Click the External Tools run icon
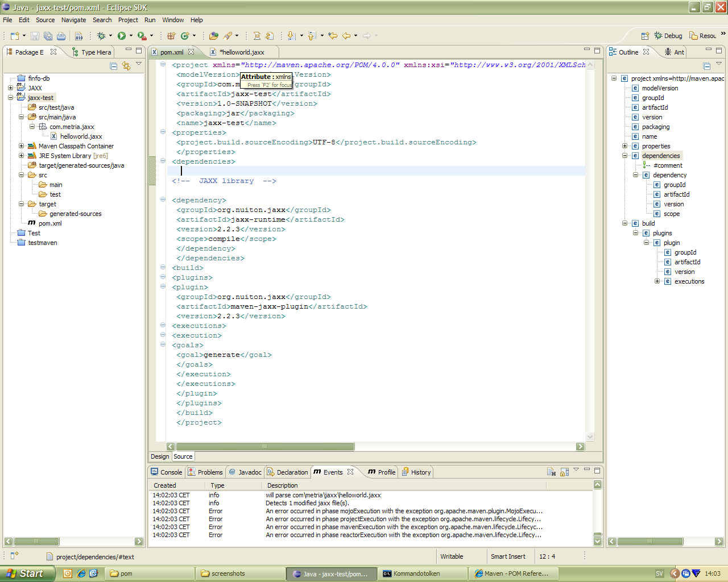This screenshot has width=728, height=582. 142,36
